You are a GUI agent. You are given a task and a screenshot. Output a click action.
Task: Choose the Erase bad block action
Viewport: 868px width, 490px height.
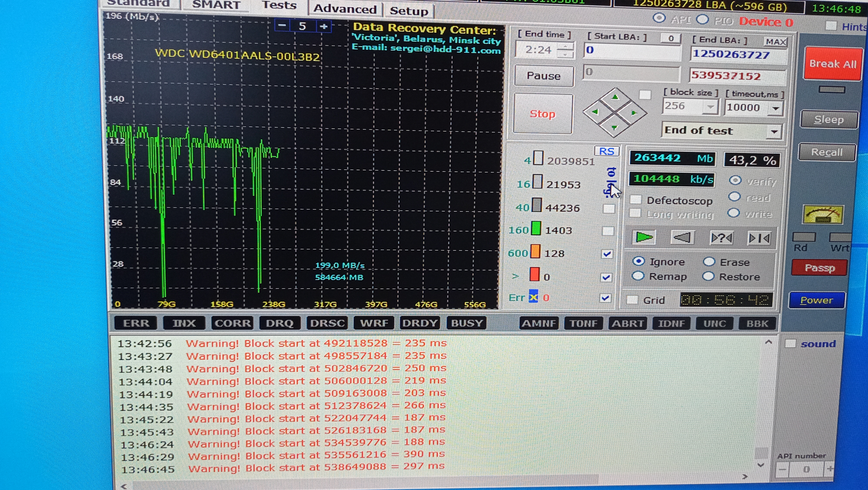[x=709, y=262]
